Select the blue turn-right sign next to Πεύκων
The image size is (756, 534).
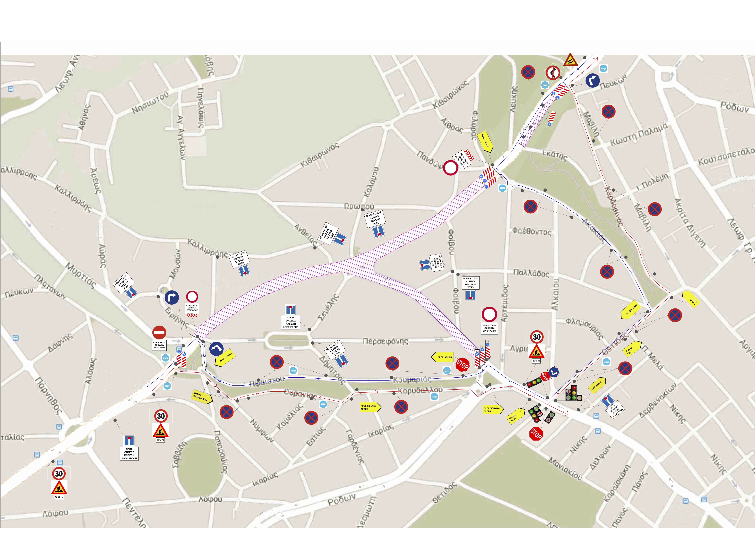point(592,81)
